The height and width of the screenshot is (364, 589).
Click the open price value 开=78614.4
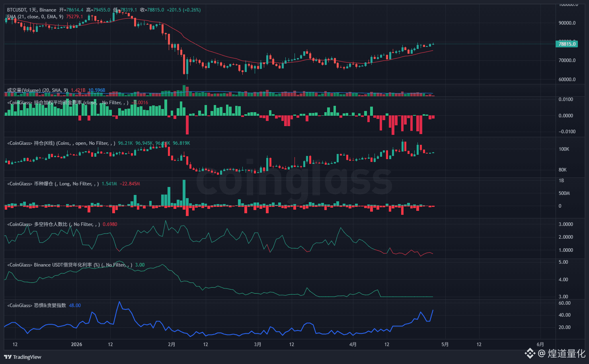click(71, 10)
